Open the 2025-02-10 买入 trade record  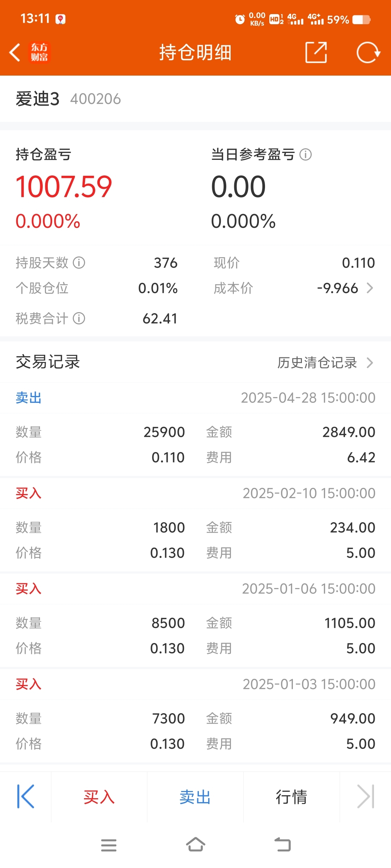click(195, 526)
